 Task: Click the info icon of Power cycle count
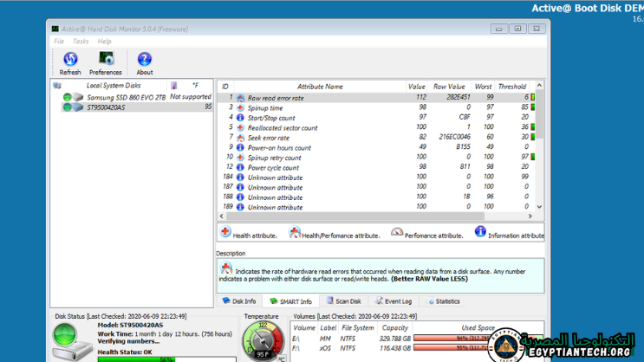[241, 167]
